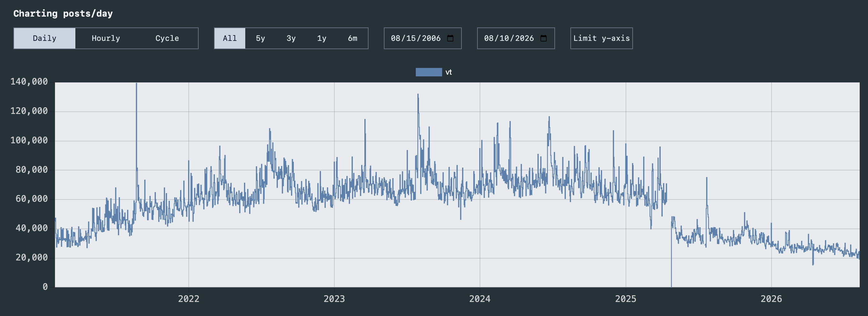This screenshot has width=868, height=316.
Task: Click the 2022 x-axis label
Action: 189,299
